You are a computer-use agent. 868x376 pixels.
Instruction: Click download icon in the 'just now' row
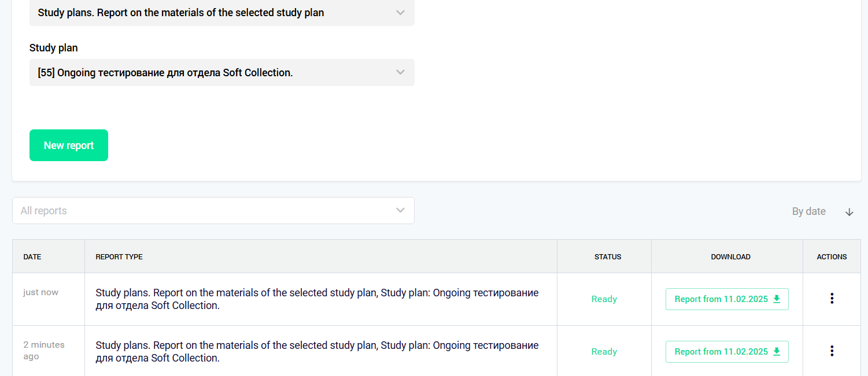[x=777, y=299]
